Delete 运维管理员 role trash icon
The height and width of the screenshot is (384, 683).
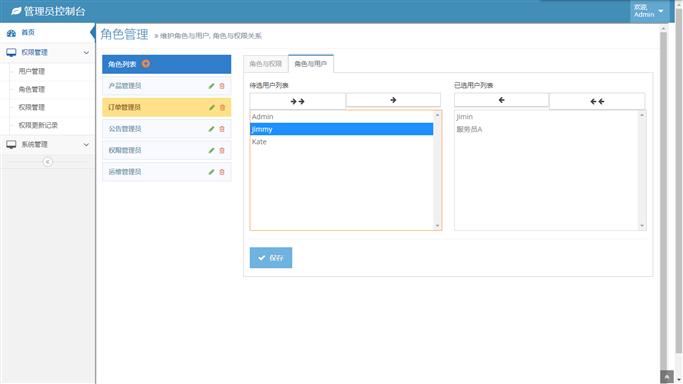[x=222, y=172]
